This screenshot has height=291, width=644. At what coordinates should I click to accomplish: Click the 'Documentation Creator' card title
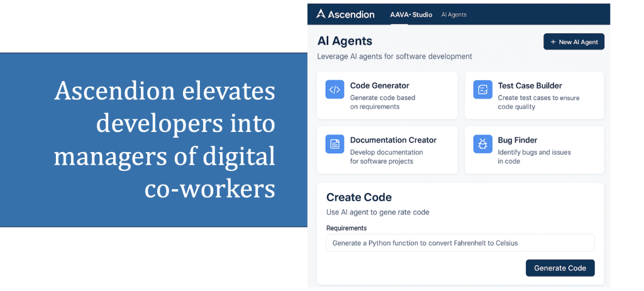[x=393, y=140]
